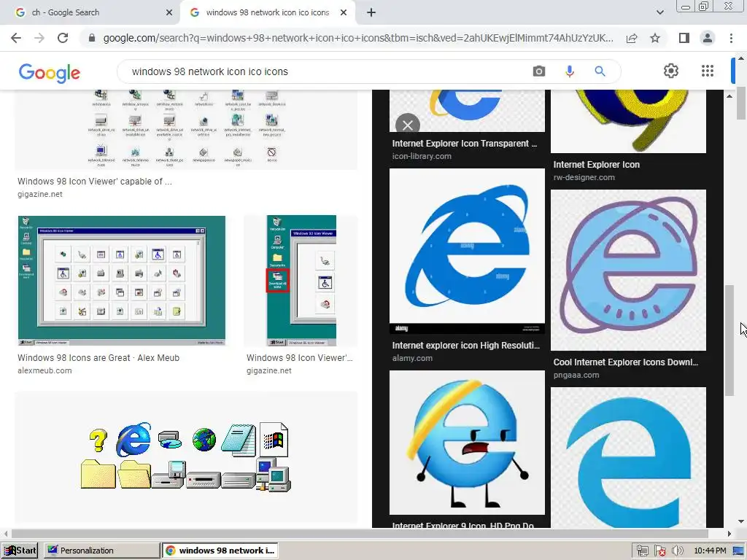Switch to the Personalization taskbar window
Image resolution: width=747 pixels, height=560 pixels.
(x=102, y=551)
